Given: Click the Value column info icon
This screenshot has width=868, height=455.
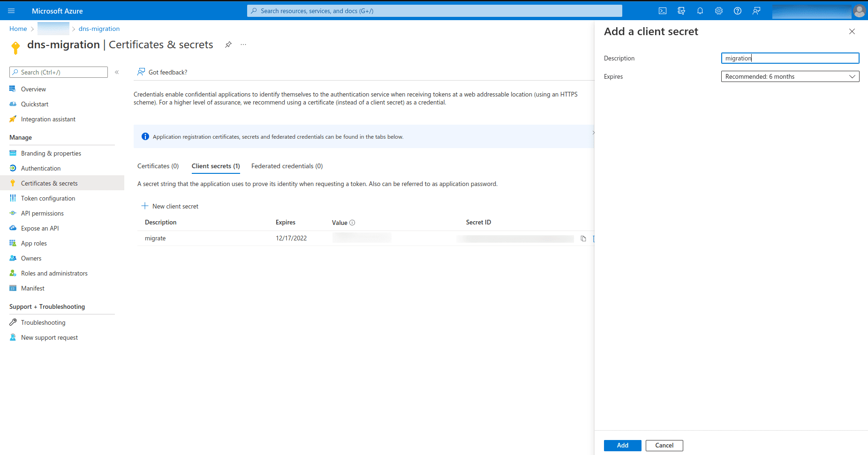Looking at the screenshot, I should click(x=352, y=223).
